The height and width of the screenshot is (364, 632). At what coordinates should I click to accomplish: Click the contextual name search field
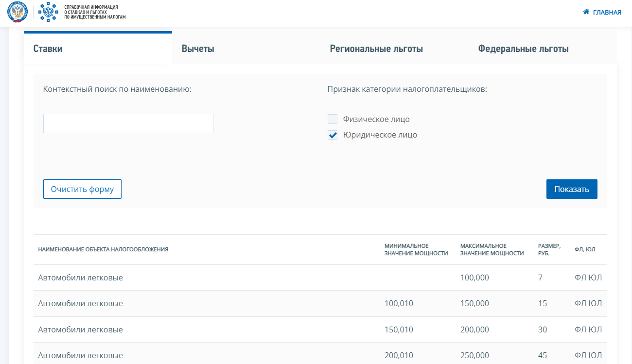[128, 123]
